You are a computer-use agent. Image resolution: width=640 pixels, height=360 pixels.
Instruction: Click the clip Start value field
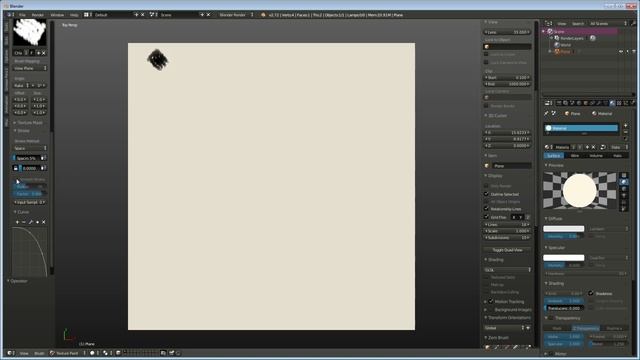507,77
